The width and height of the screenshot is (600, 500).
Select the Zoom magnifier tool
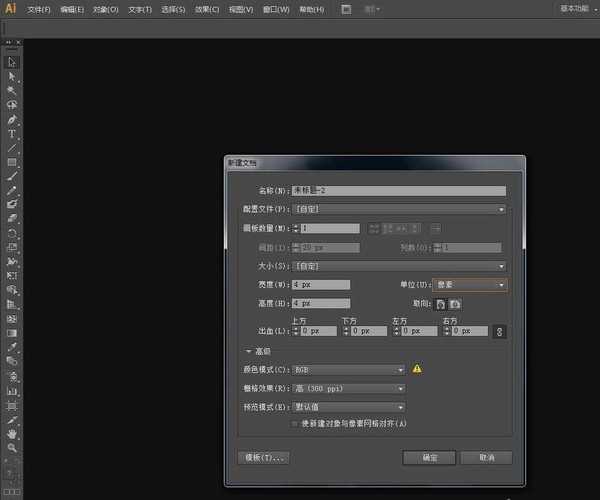[12, 448]
